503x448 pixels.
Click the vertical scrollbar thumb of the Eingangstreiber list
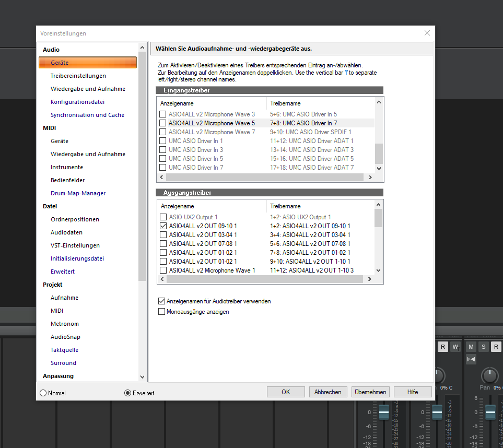click(x=379, y=154)
